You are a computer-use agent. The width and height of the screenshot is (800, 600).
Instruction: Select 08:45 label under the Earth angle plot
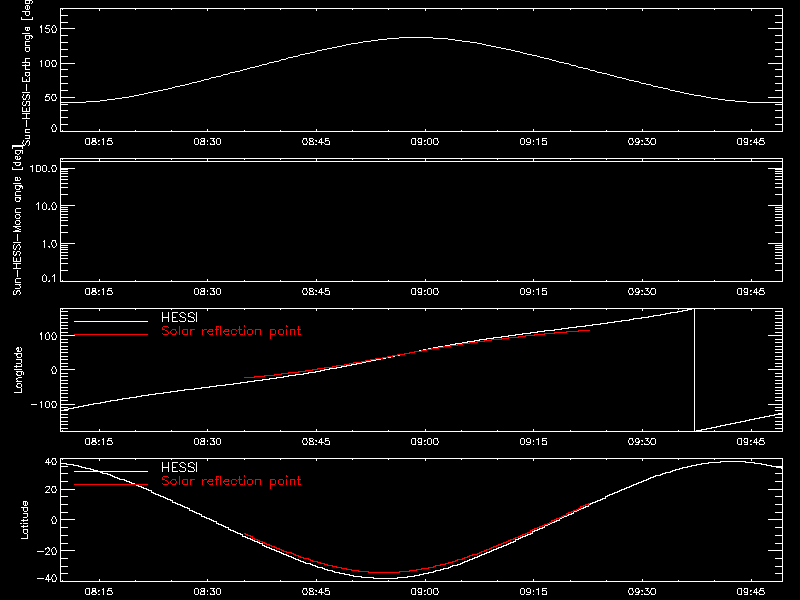pos(316,142)
